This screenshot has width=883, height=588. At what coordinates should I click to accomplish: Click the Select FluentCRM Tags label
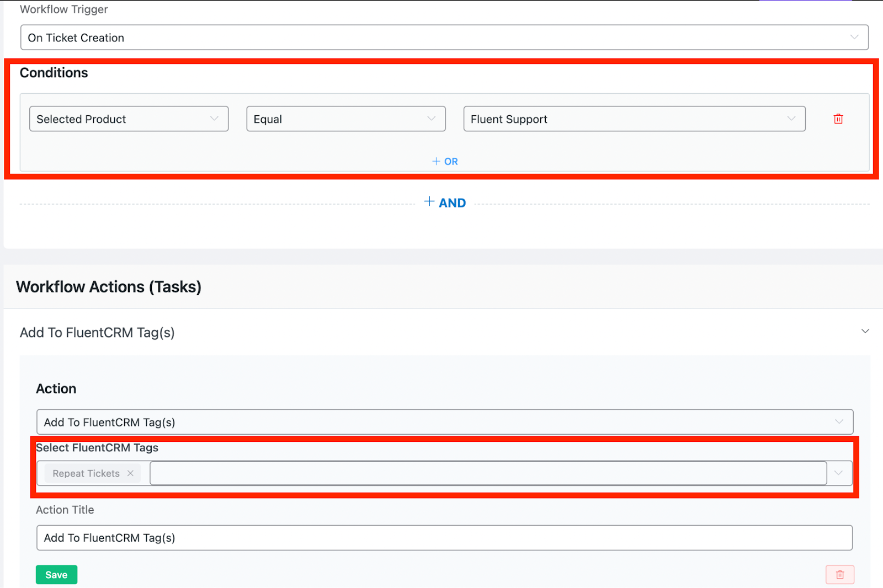coord(97,448)
